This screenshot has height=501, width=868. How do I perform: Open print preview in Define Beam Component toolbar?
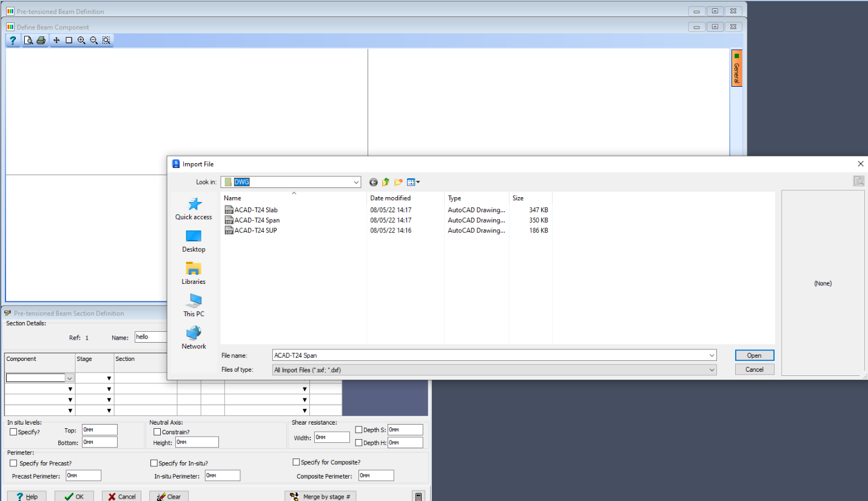coord(29,40)
